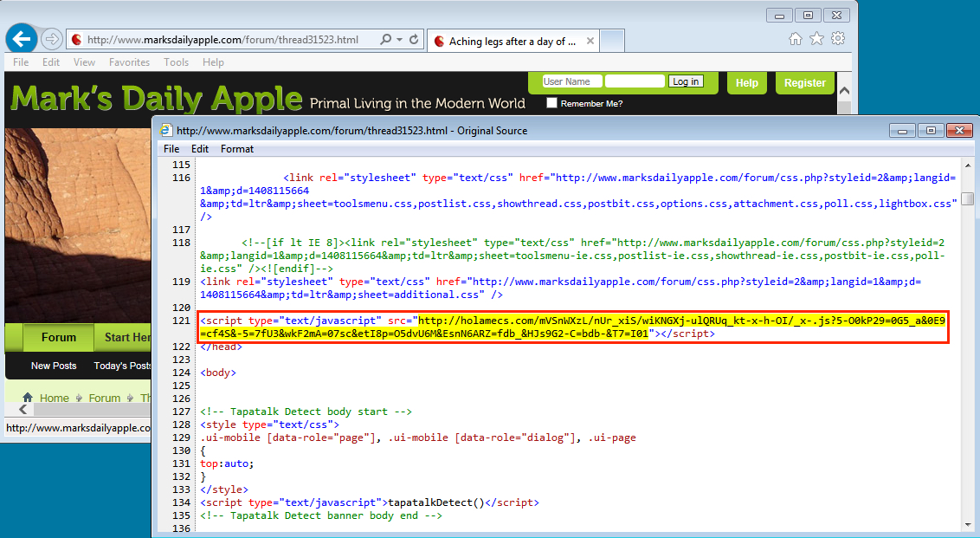Click the browser Back arrow button

point(21,39)
